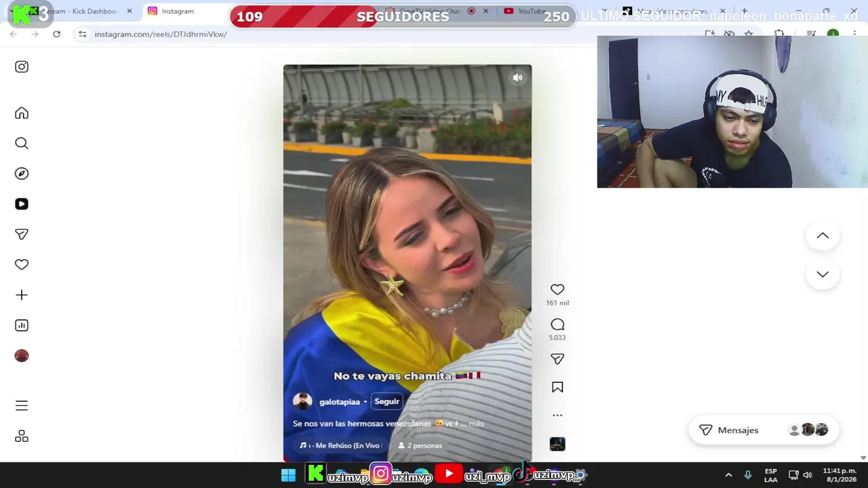
Task: Go to Instagram Home feed
Action: point(22,113)
